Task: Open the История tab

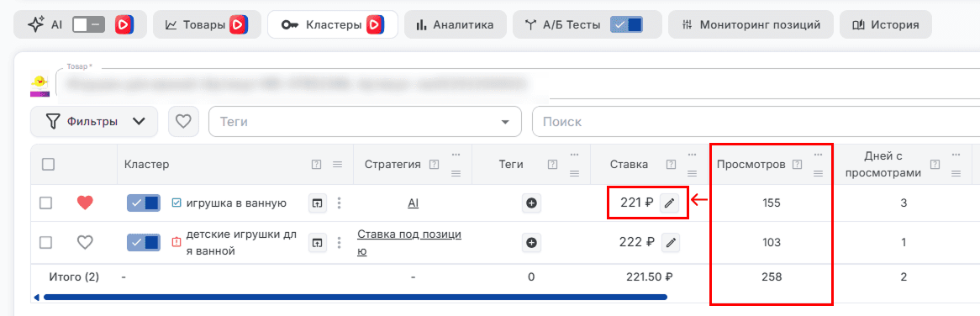Action: pos(886,25)
